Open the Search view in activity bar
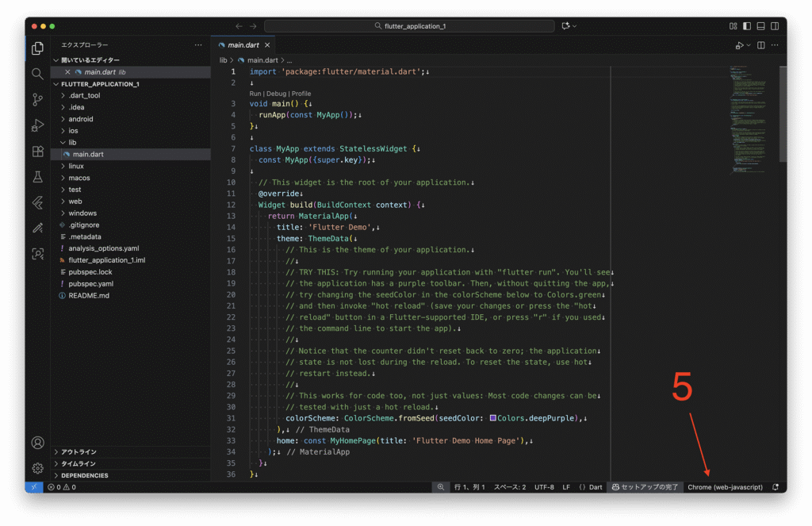 (x=37, y=74)
